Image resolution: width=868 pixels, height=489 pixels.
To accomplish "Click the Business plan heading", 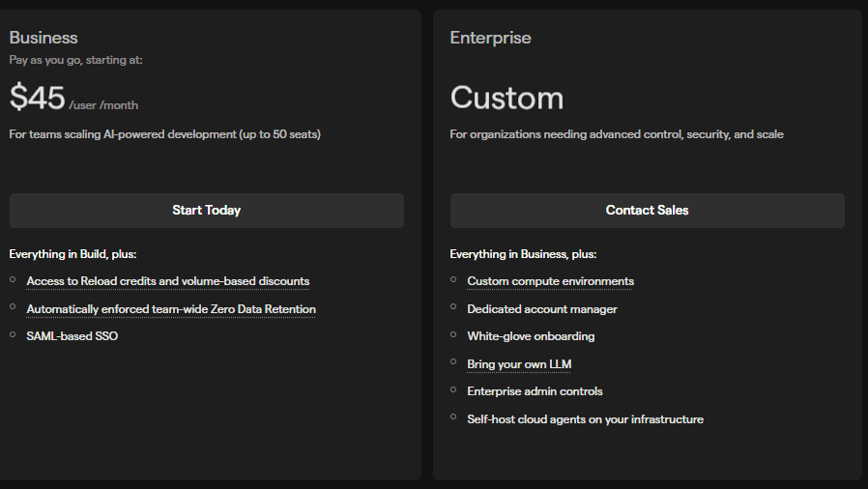I will pyautogui.click(x=43, y=38).
